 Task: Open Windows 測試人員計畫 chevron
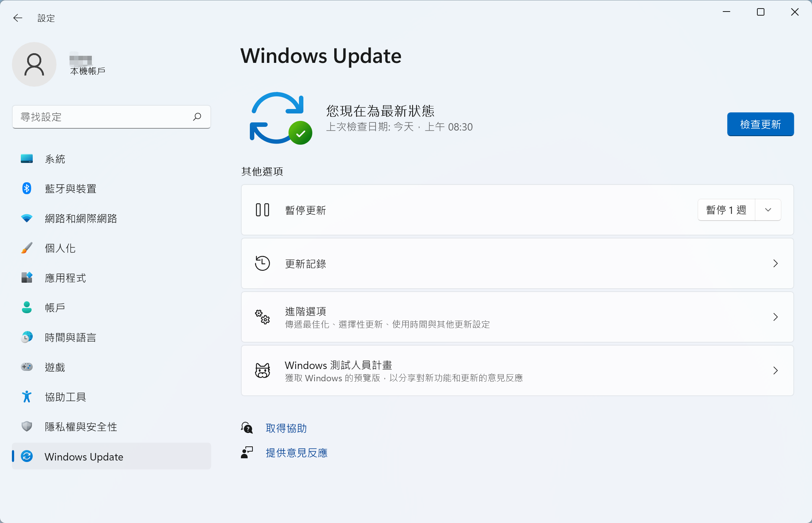coord(776,370)
